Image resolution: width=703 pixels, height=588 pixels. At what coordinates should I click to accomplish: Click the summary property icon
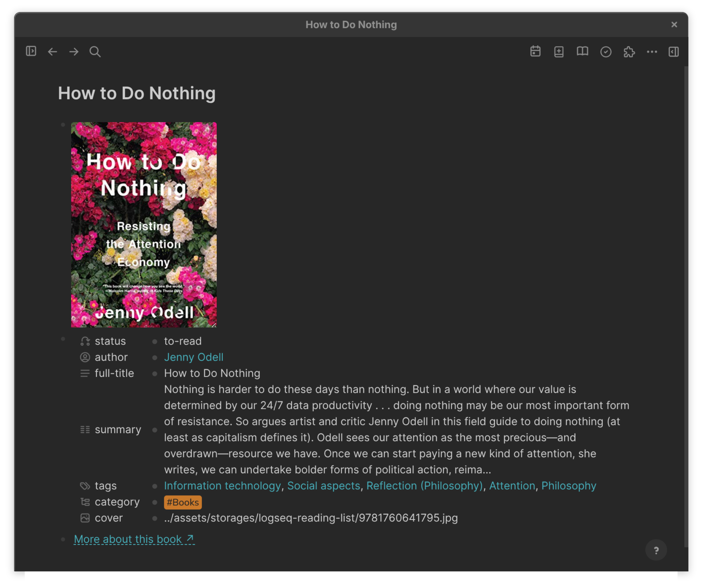(x=85, y=430)
